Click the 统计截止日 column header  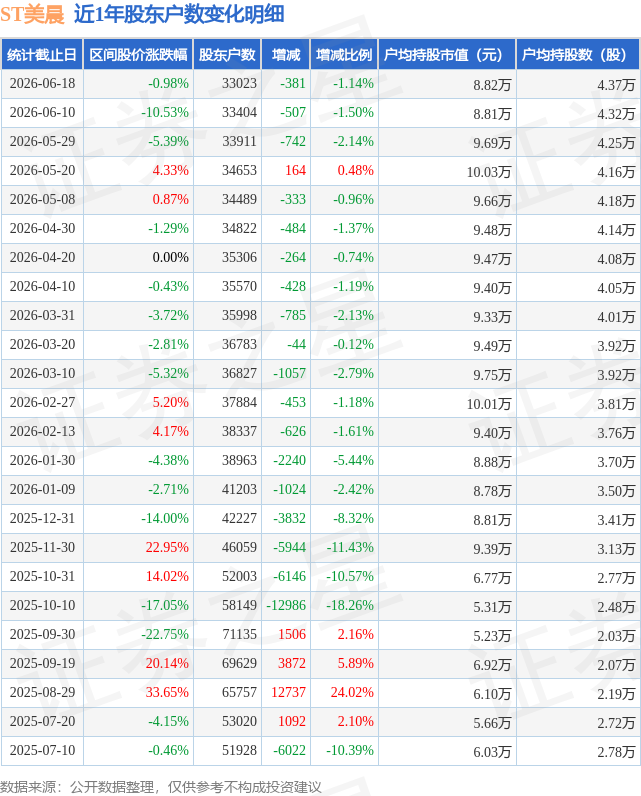click(42, 54)
